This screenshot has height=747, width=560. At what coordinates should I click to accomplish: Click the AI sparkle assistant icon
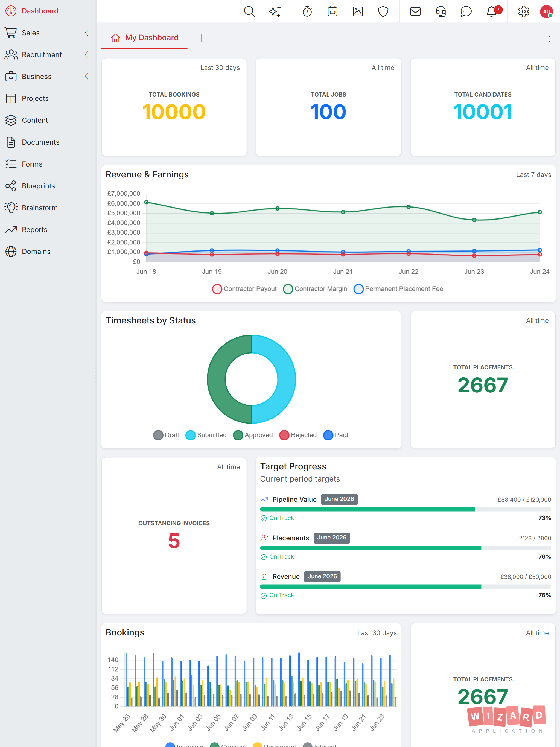pos(275,11)
